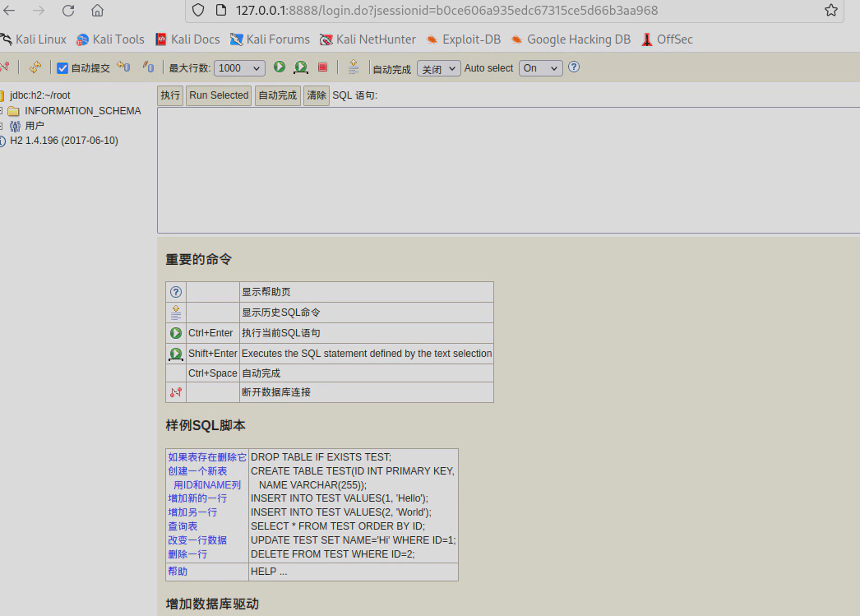Click the disconnect icon at toolbar left
The height and width of the screenshot is (616, 860).
pos(5,67)
